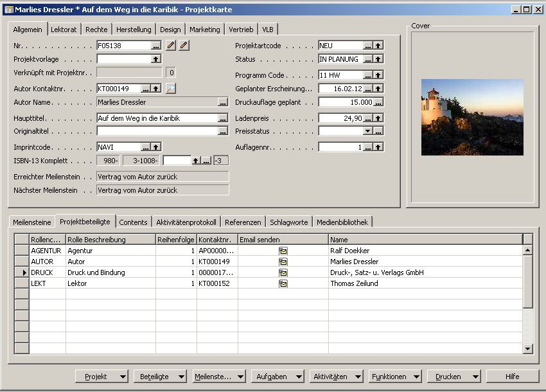
Task: Click the ellipsis button beside Haupttitel
Action: pos(223,118)
